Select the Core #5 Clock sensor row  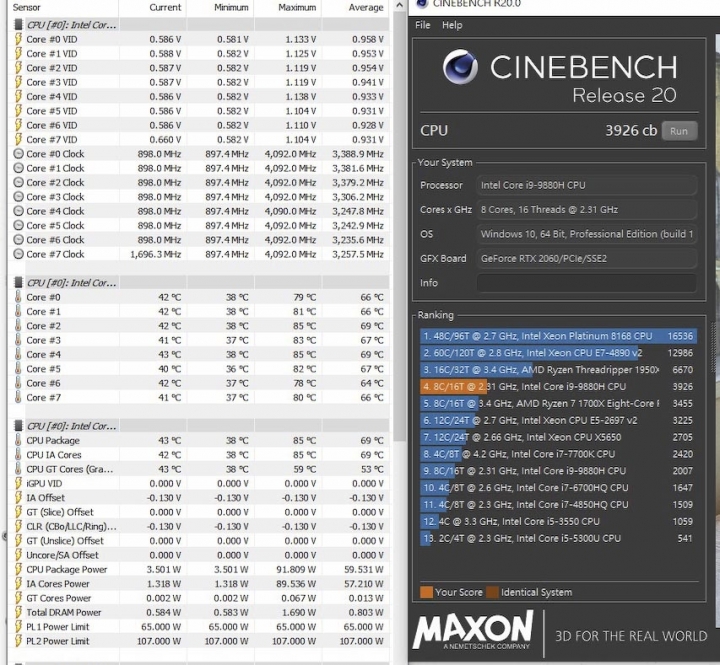point(199,225)
